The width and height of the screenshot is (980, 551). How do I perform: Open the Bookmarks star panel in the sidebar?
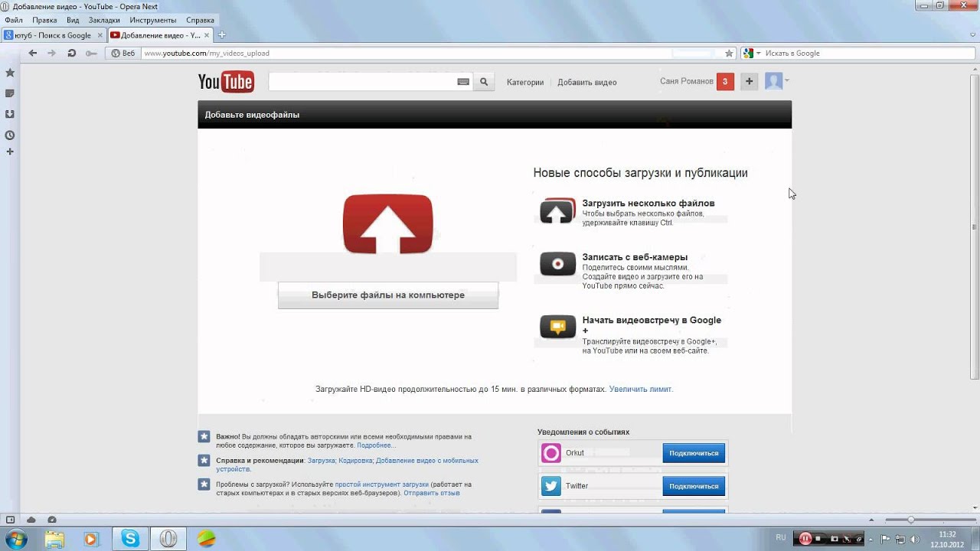click(x=10, y=73)
